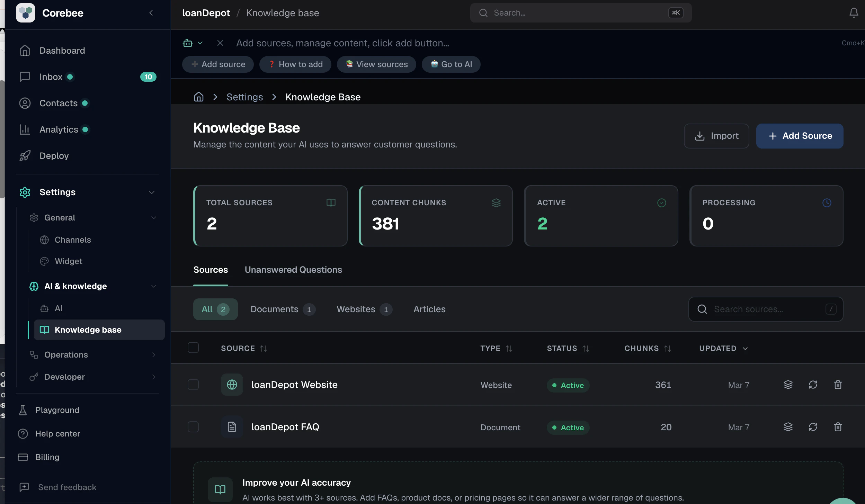Image resolution: width=865 pixels, height=504 pixels.
Task: Focus the Search sources field
Action: [765, 309]
